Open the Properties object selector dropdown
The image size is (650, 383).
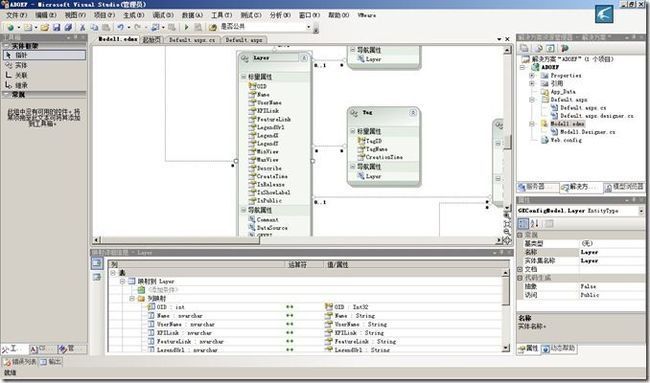(641, 211)
